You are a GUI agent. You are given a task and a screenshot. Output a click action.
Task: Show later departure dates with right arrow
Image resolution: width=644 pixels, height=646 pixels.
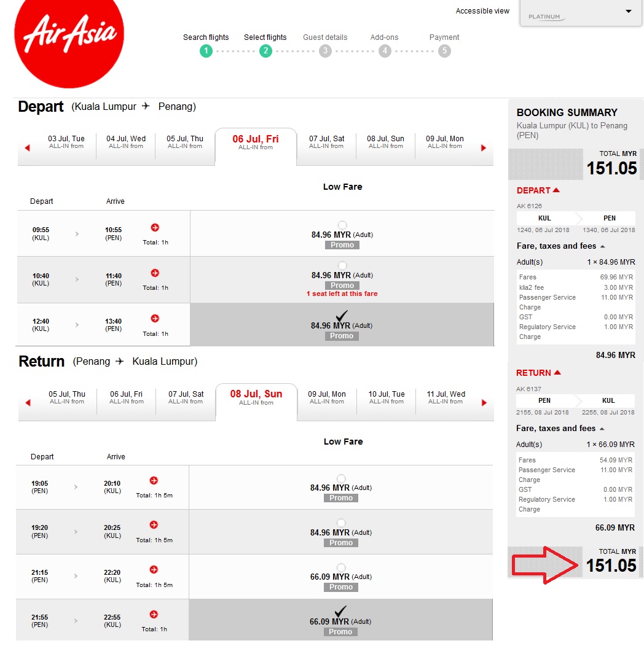(484, 148)
